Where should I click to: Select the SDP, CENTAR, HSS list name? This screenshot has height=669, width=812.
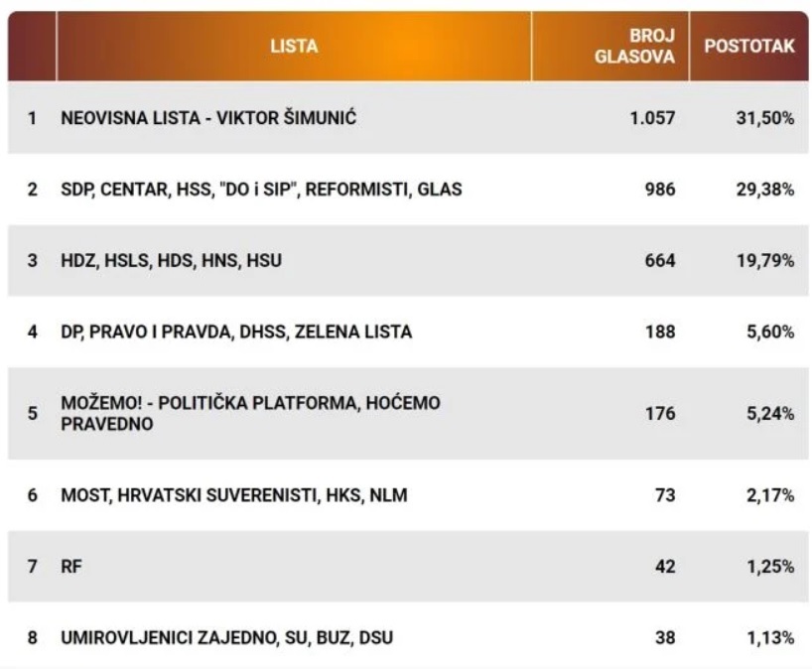pos(261,190)
